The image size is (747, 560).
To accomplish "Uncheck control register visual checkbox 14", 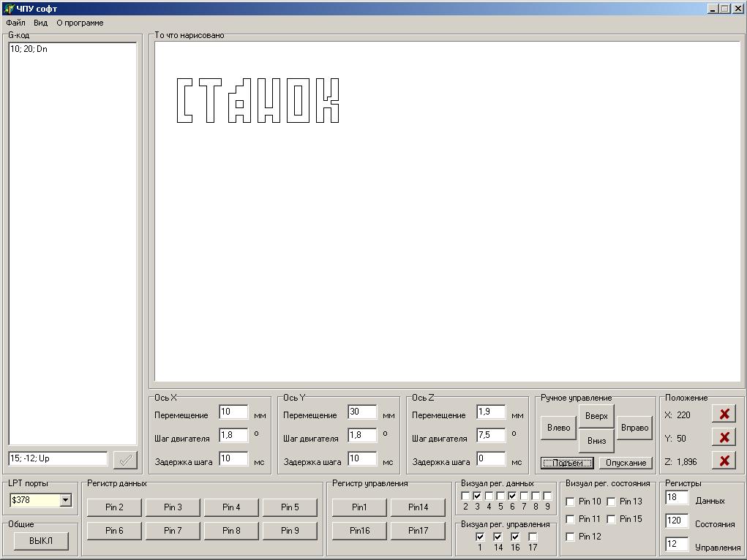I will coord(498,537).
